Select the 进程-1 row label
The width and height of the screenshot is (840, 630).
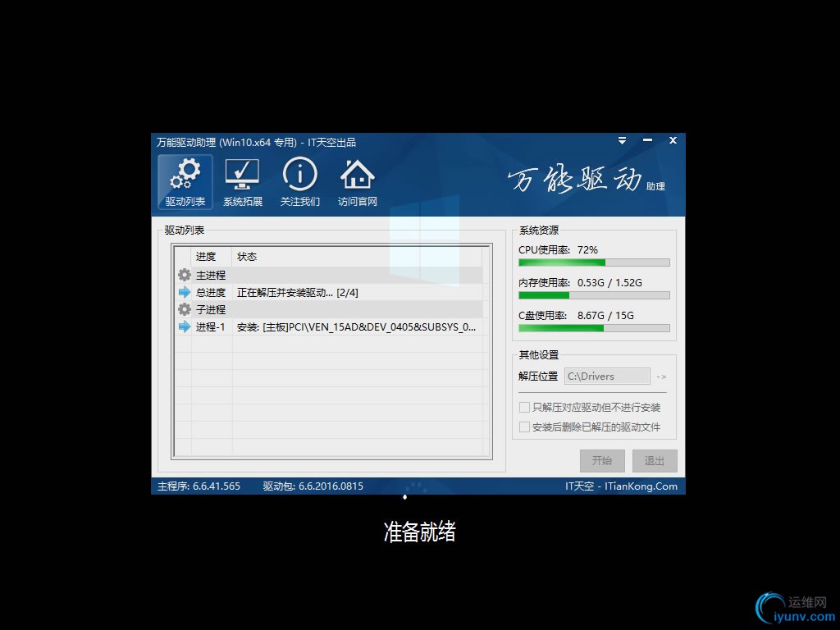211,326
